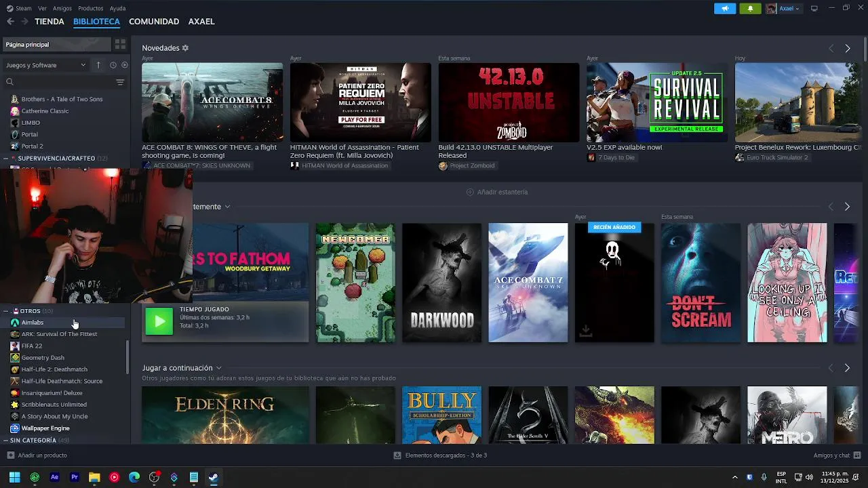The width and height of the screenshot is (868, 488).
Task: Advance recent games shelf right arrow
Action: pos(847,207)
